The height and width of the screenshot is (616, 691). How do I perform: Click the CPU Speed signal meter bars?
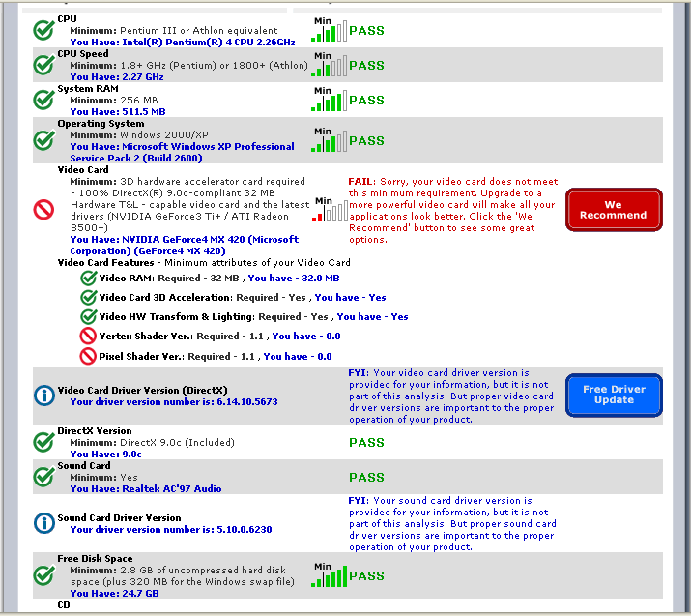coord(328,66)
